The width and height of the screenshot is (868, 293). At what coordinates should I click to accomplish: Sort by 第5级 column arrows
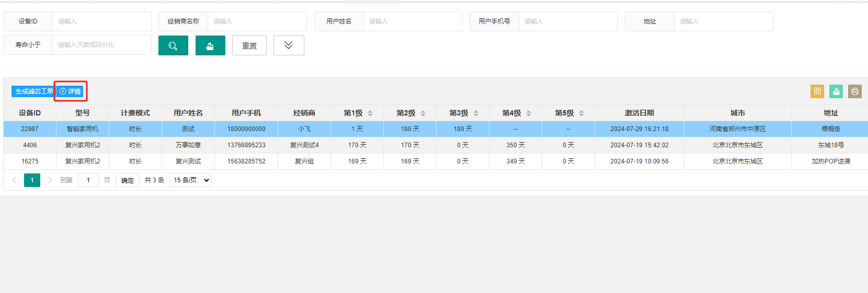[581, 113]
